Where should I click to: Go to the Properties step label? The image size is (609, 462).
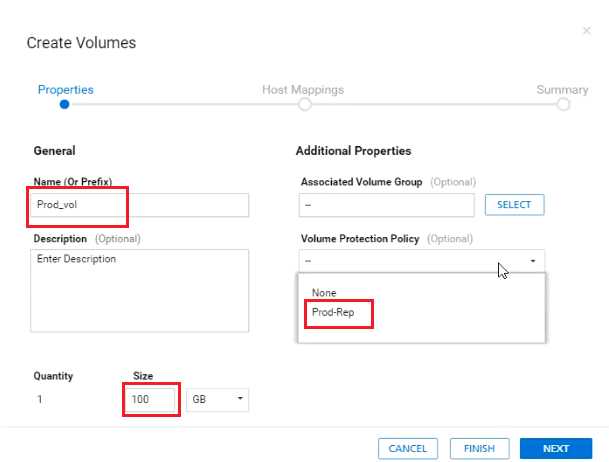(x=65, y=89)
